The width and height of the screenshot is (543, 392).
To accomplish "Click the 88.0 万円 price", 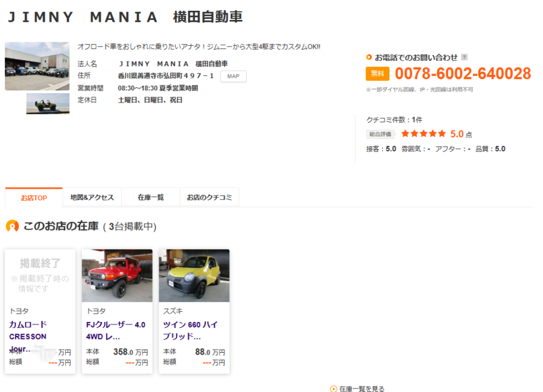I will click(x=210, y=352).
